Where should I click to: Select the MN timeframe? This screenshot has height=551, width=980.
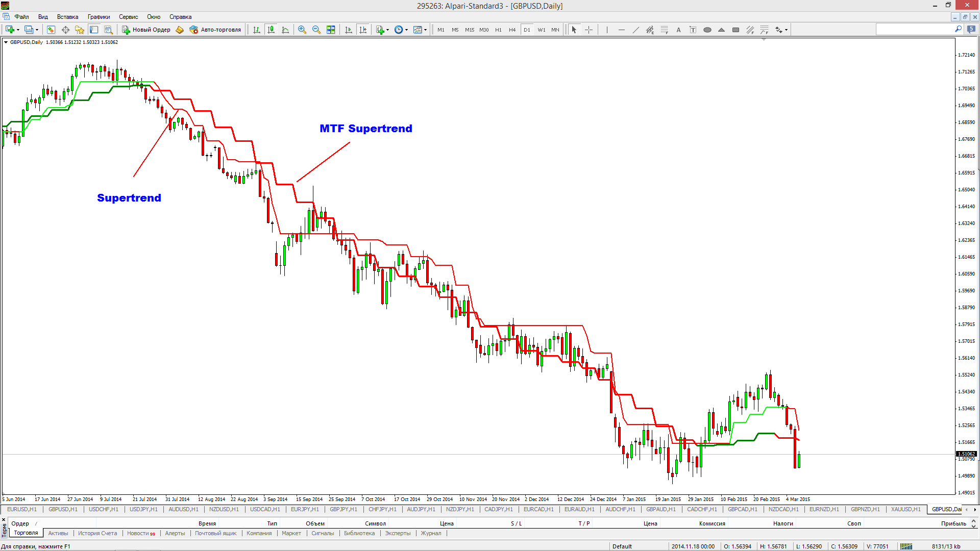pyautogui.click(x=555, y=30)
